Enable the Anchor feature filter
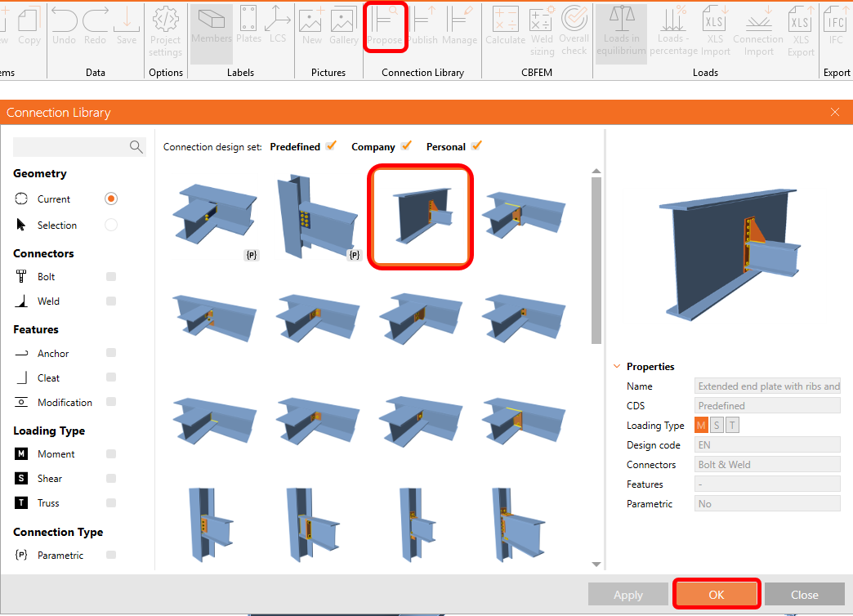Viewport: 853px width, 616px height. point(111,353)
